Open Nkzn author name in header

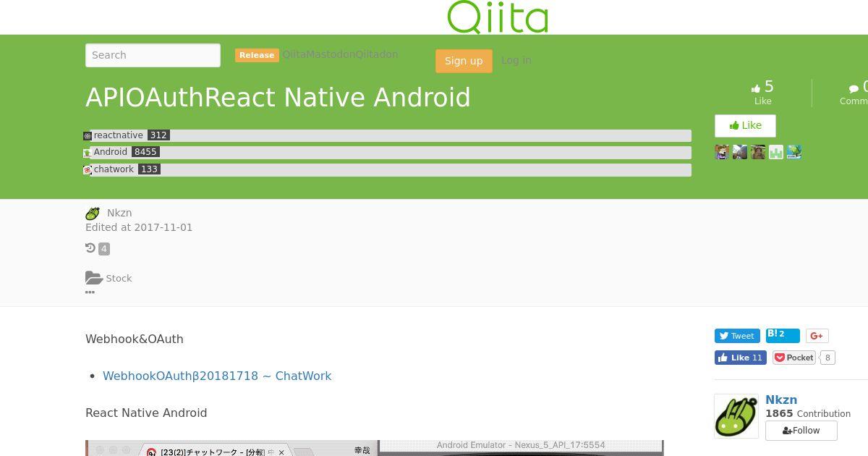pyautogui.click(x=119, y=213)
